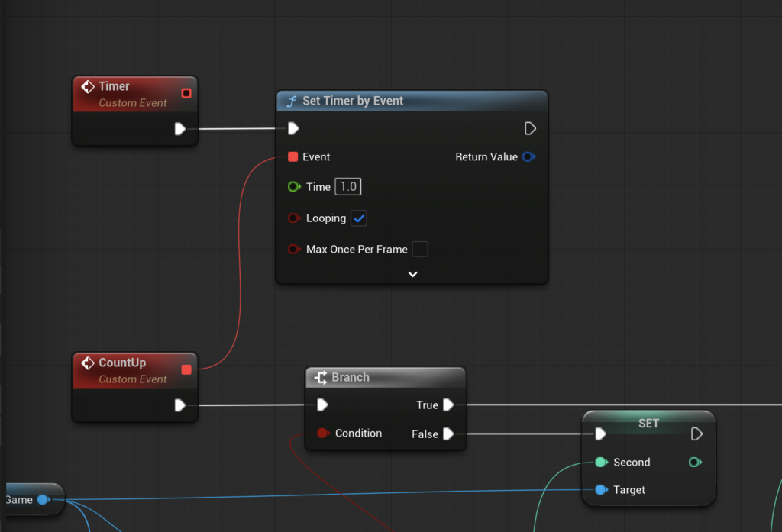This screenshot has width=782, height=532.
Task: Click the Timer custom event node icon
Action: pyautogui.click(x=88, y=87)
